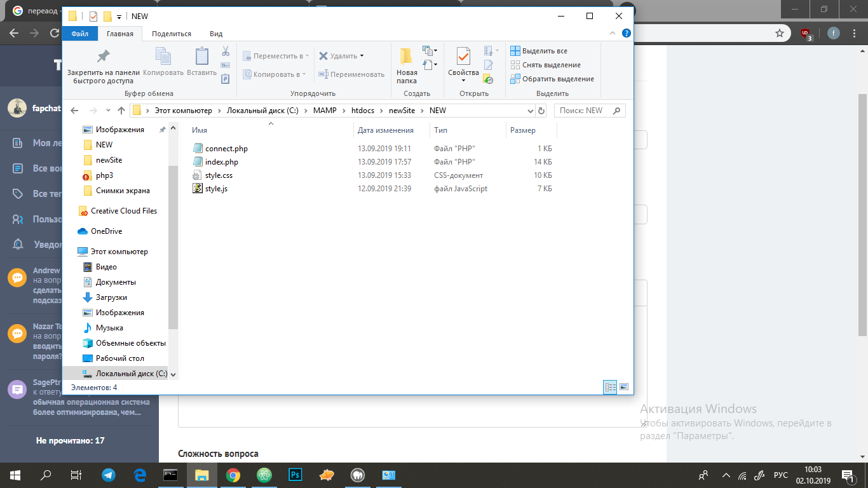868x488 pixels.
Task: Select the index.php file
Action: click(222, 162)
